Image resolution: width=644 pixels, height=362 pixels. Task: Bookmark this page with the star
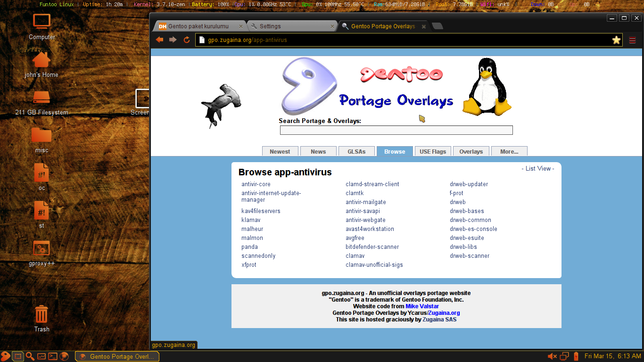(616, 40)
